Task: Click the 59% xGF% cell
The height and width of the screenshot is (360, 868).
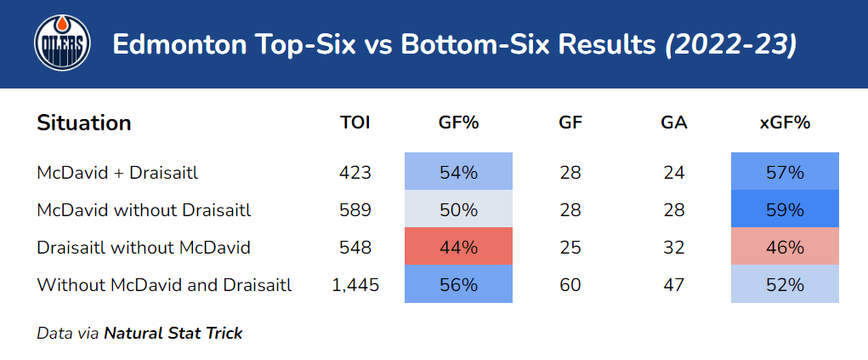Action: pyautogui.click(x=784, y=210)
